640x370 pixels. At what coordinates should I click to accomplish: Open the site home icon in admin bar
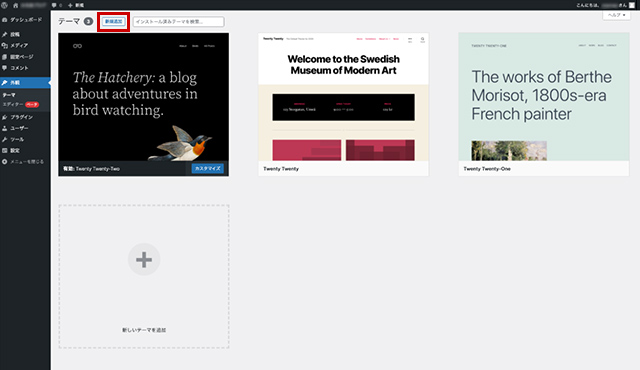pyautogui.click(x=16, y=5)
